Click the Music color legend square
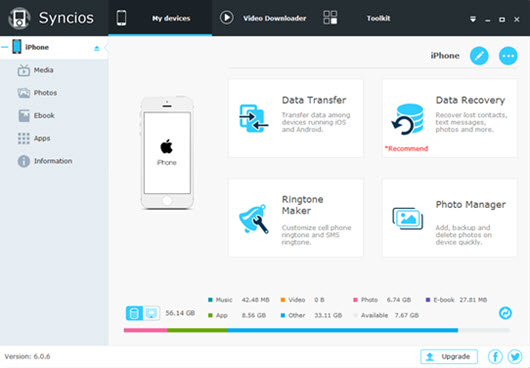The width and height of the screenshot is (530, 368). (x=210, y=300)
